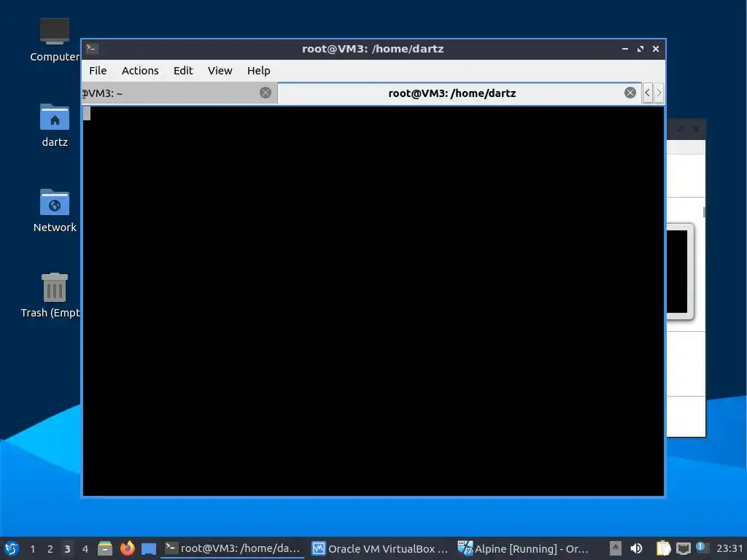Minimize the terminal window
This screenshot has height=560, width=747.
[625, 49]
